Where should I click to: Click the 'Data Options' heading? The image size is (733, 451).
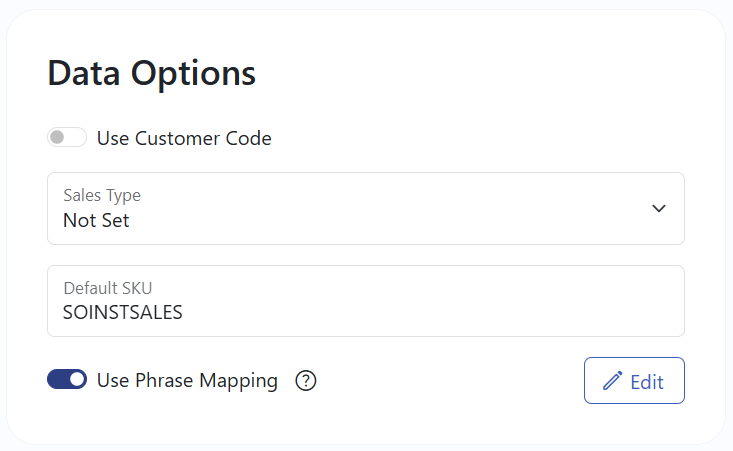tap(151, 73)
